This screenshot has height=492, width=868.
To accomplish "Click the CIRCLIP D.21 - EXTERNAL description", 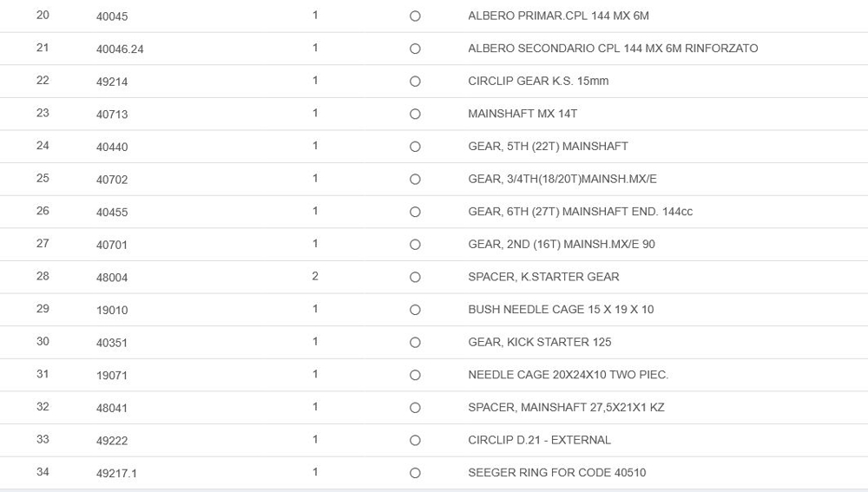I will click(x=539, y=440).
